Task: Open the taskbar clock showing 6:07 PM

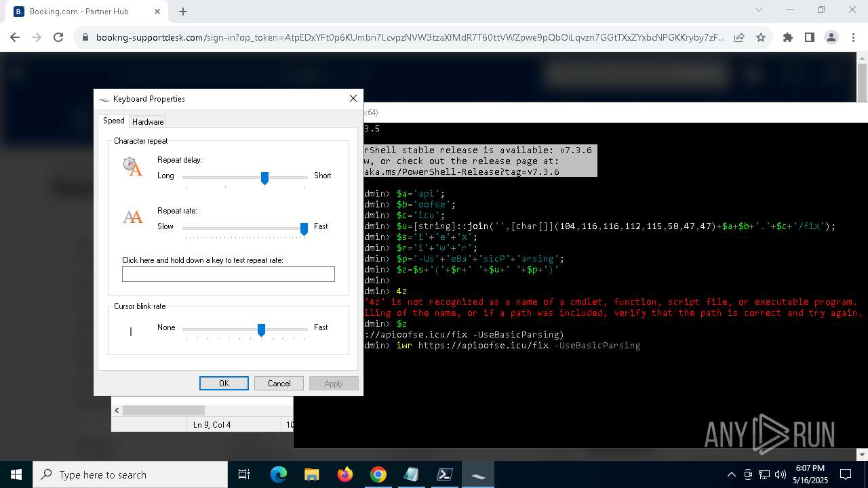Action: [810, 474]
